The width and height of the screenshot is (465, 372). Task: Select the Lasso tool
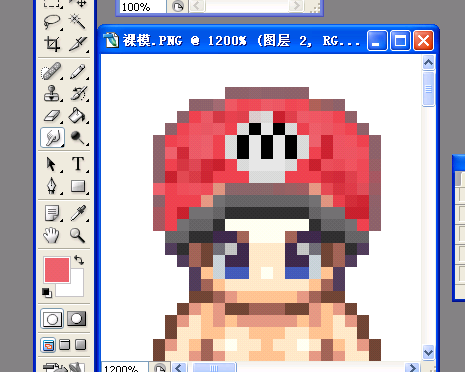click(52, 22)
